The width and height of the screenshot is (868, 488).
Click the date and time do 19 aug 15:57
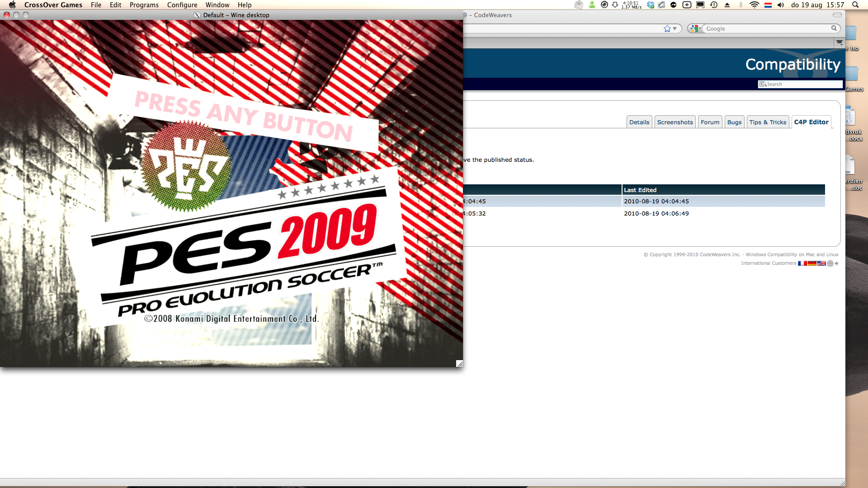[x=817, y=5]
